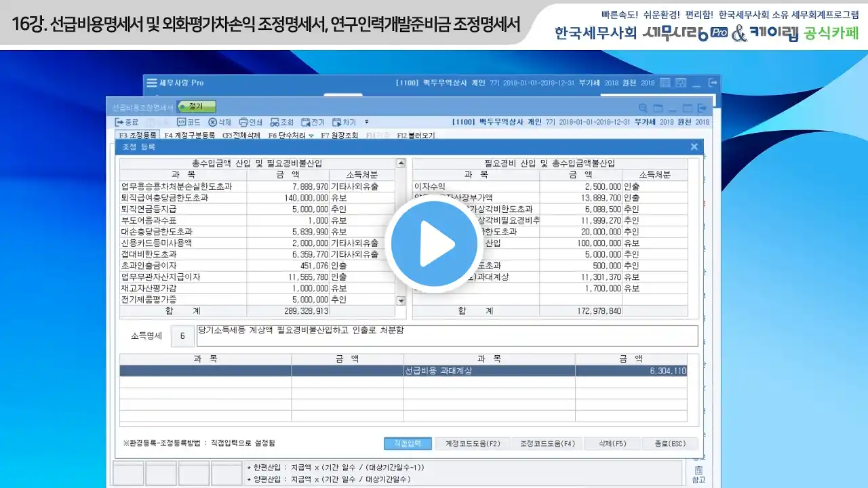Click amount 11,301,370 in right table
868x488 pixels.
[581, 277]
